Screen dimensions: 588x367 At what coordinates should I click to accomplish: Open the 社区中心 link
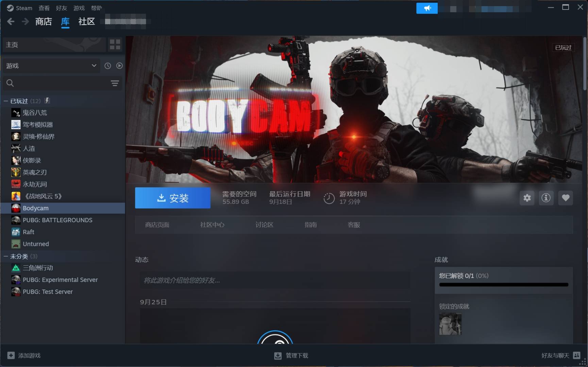coord(212,225)
